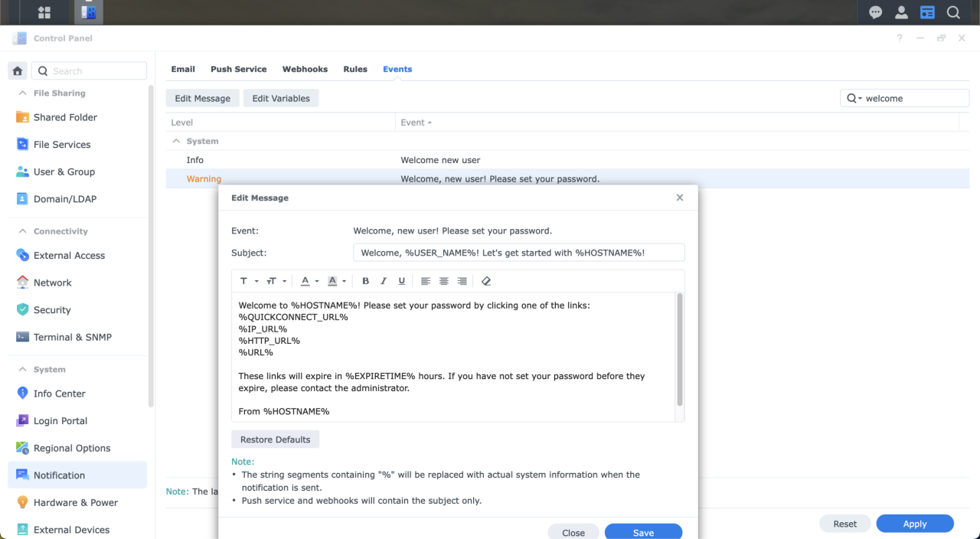Open the font color dropdown
This screenshot has height=539, width=980.
[309, 281]
